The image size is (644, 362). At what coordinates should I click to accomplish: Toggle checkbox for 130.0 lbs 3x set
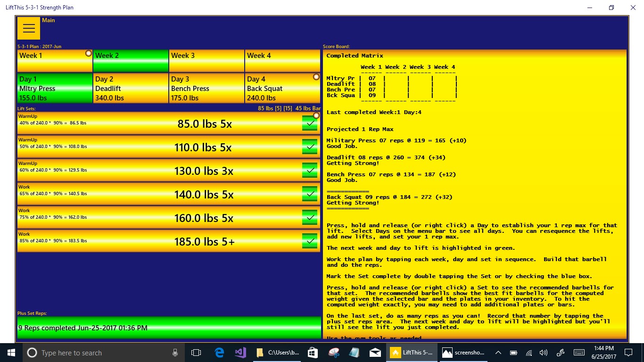(x=310, y=171)
